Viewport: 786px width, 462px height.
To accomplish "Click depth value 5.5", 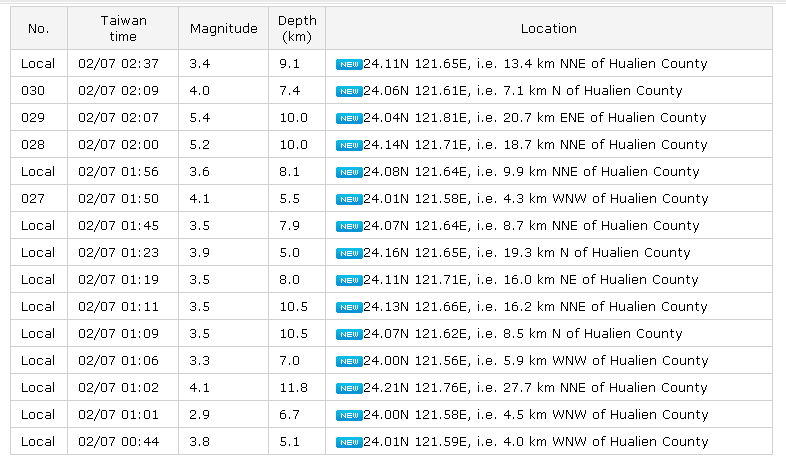I will point(289,199).
